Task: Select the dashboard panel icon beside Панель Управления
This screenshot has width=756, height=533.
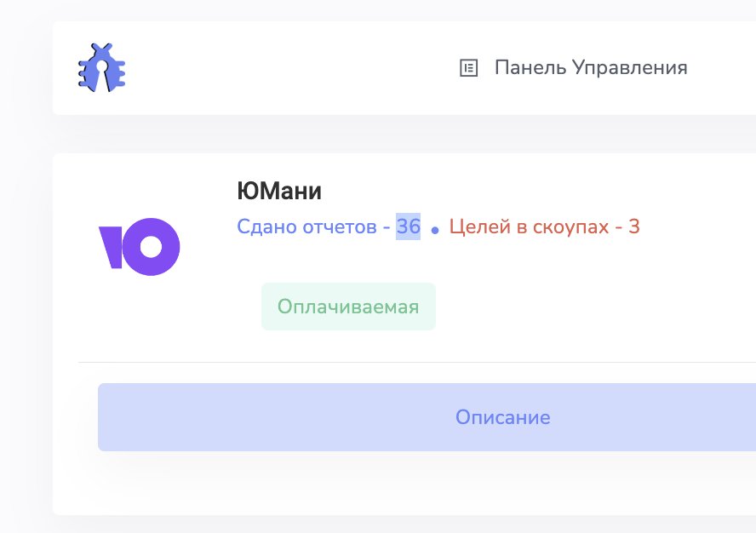Action: (469, 67)
